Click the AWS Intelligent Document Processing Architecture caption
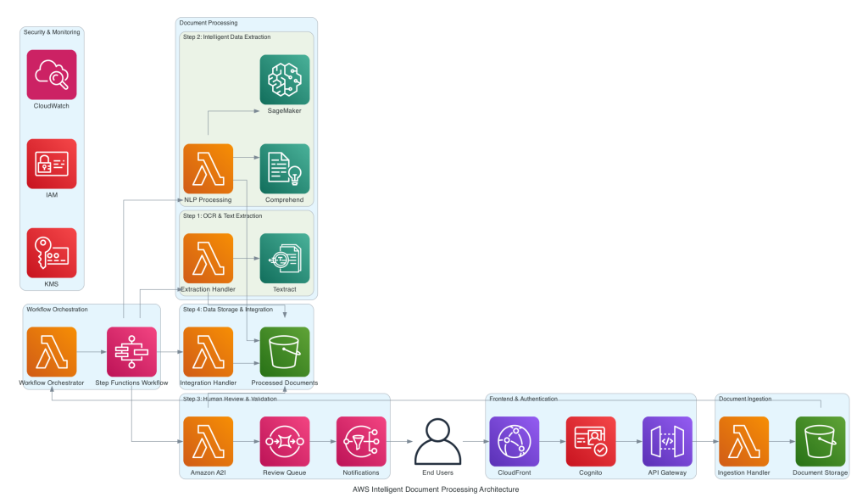 pos(436,489)
